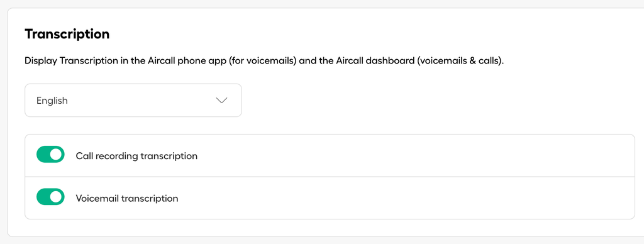Turn off Voicemail transcription switch
This screenshot has width=644, height=244.
[50, 197]
